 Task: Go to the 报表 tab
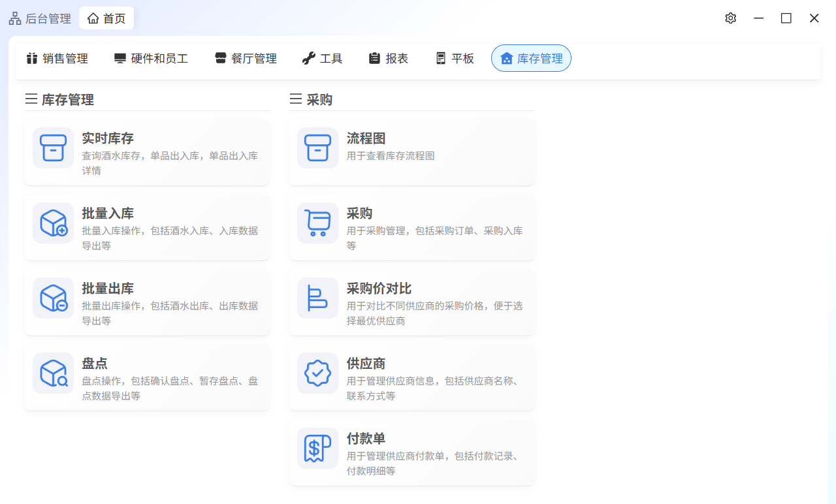[389, 59]
